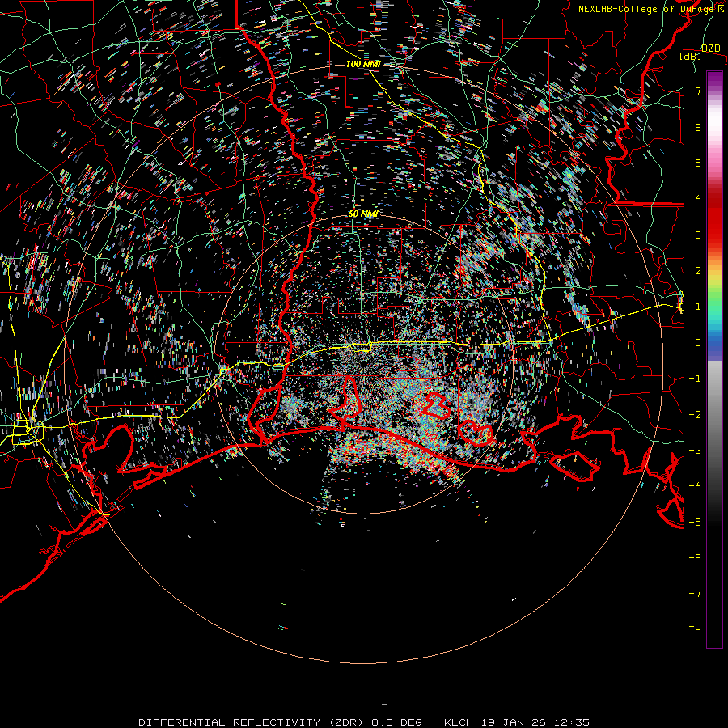Click the DZD product label
The image size is (728, 728).
tap(711, 49)
